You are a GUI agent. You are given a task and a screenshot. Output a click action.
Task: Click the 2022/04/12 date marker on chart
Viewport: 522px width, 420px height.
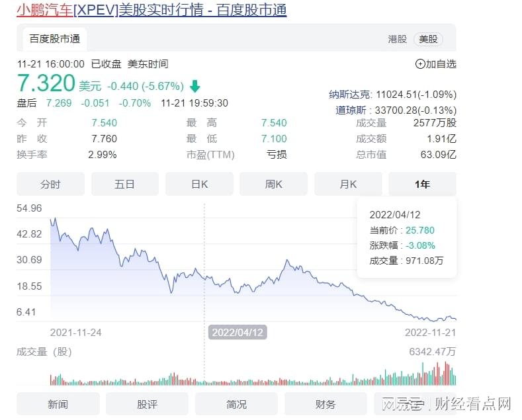[x=238, y=332]
